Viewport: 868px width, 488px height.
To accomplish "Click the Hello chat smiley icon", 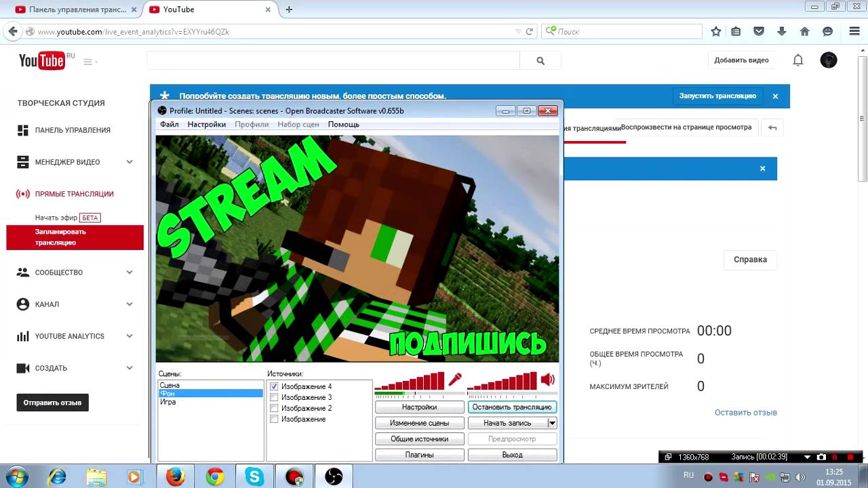I will click(x=828, y=31).
